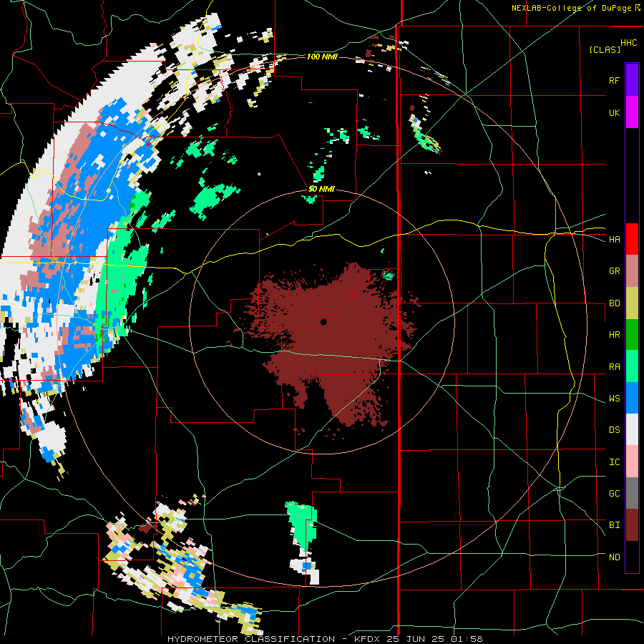Click the GC legend label
The image size is (644, 644).
[x=614, y=494]
